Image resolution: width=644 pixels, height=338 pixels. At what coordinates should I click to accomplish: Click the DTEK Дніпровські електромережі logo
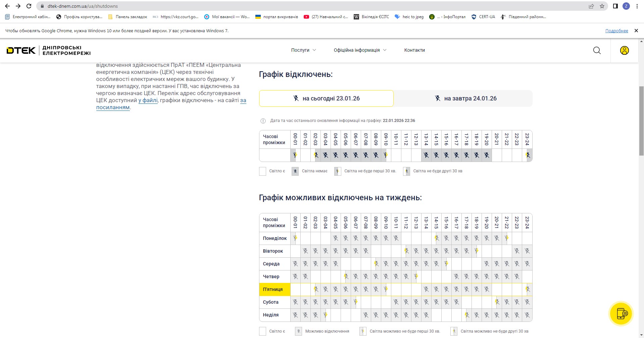(49, 50)
